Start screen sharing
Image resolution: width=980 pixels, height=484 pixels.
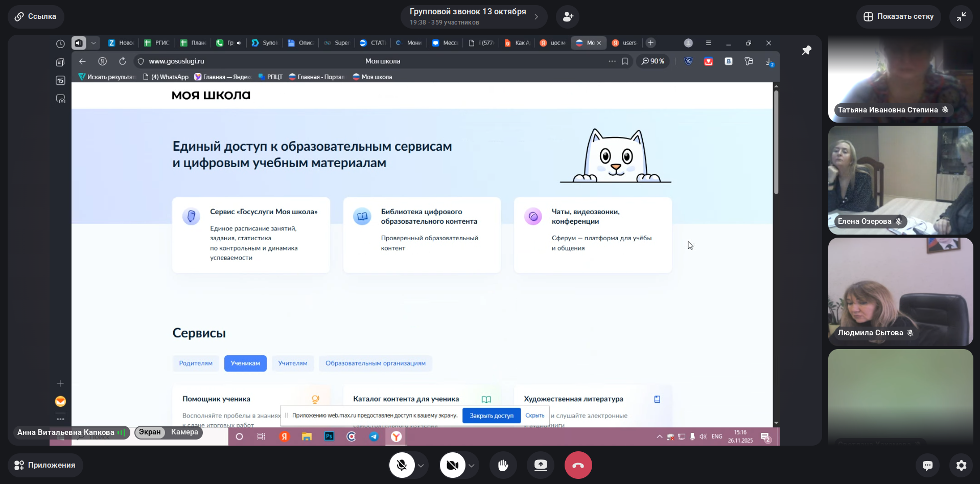pyautogui.click(x=540, y=465)
